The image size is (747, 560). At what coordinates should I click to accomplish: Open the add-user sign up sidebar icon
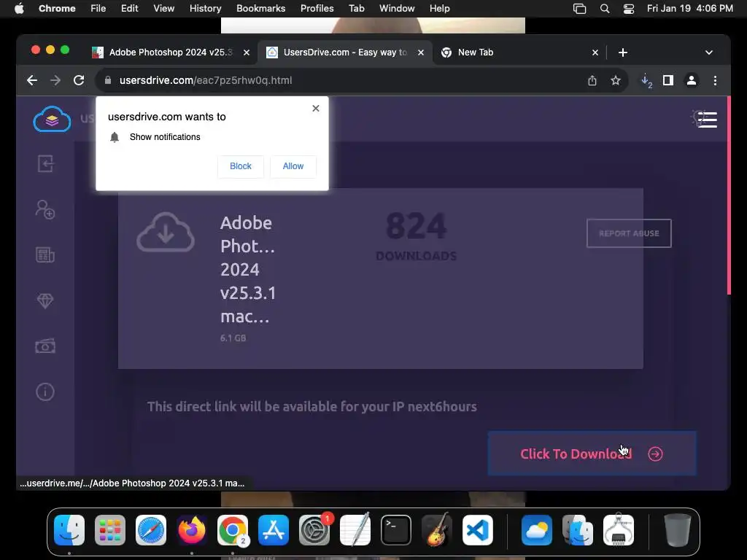[x=45, y=209]
